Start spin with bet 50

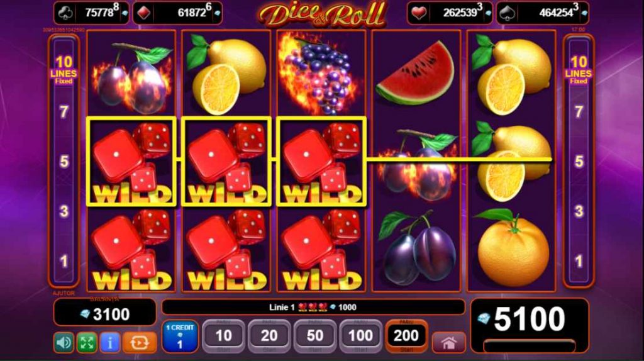[315, 336]
